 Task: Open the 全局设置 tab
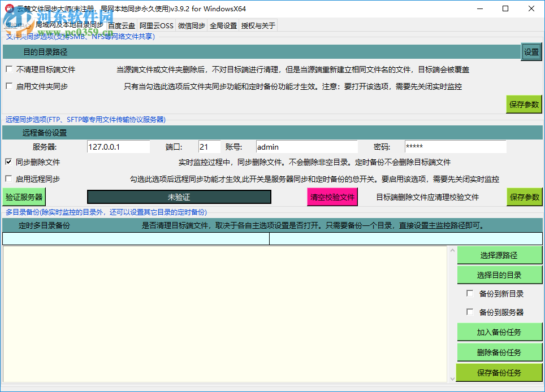[x=223, y=25]
